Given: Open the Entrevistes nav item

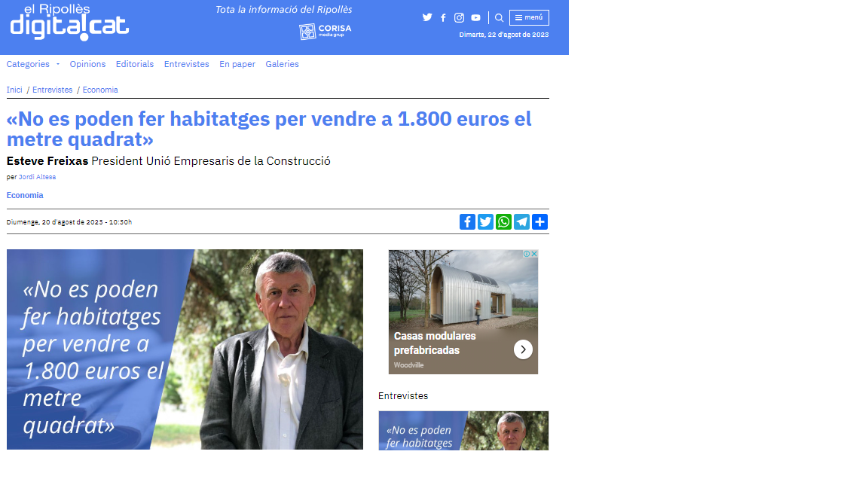Looking at the screenshot, I should (187, 64).
